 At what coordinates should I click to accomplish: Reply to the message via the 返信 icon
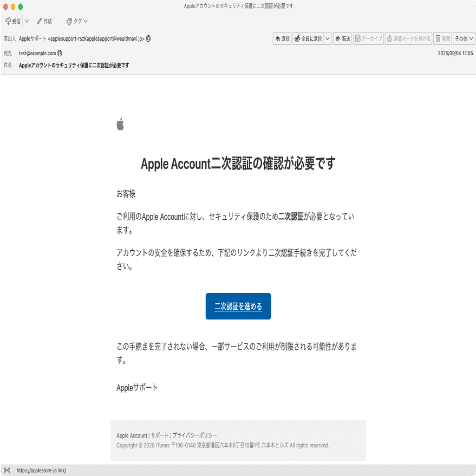click(x=282, y=38)
